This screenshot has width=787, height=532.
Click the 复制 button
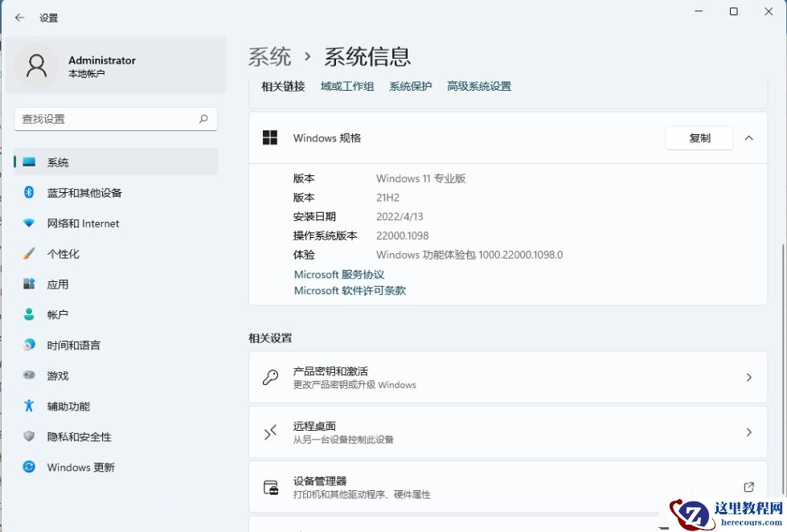click(699, 137)
